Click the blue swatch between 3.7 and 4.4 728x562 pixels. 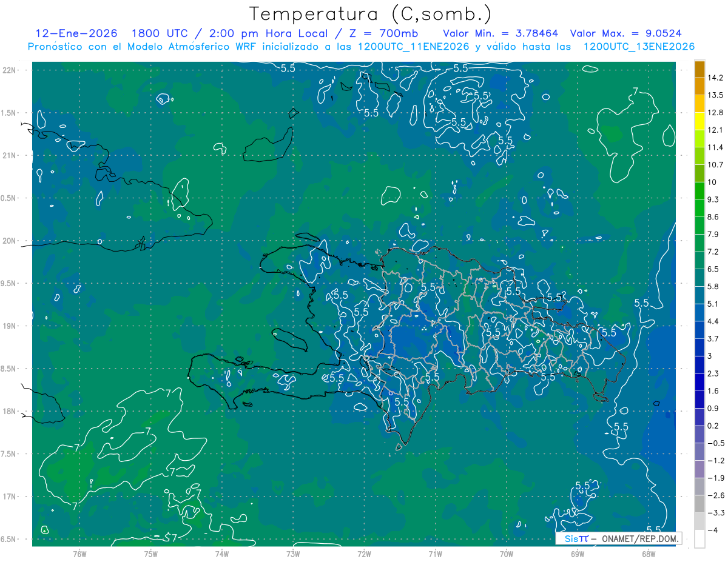click(699, 330)
